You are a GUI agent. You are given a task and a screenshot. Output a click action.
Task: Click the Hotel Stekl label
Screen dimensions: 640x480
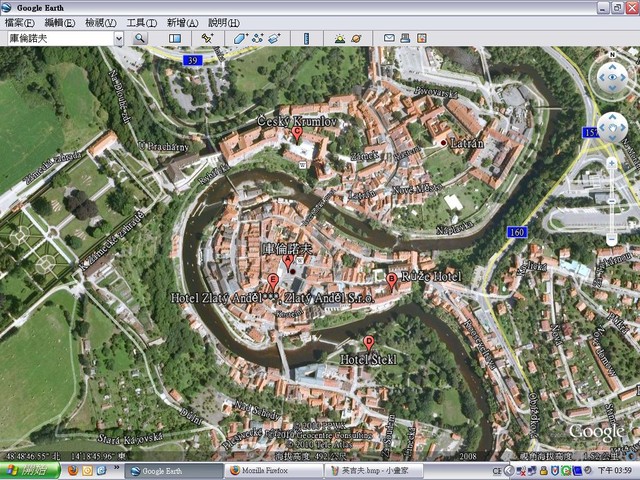click(x=368, y=360)
